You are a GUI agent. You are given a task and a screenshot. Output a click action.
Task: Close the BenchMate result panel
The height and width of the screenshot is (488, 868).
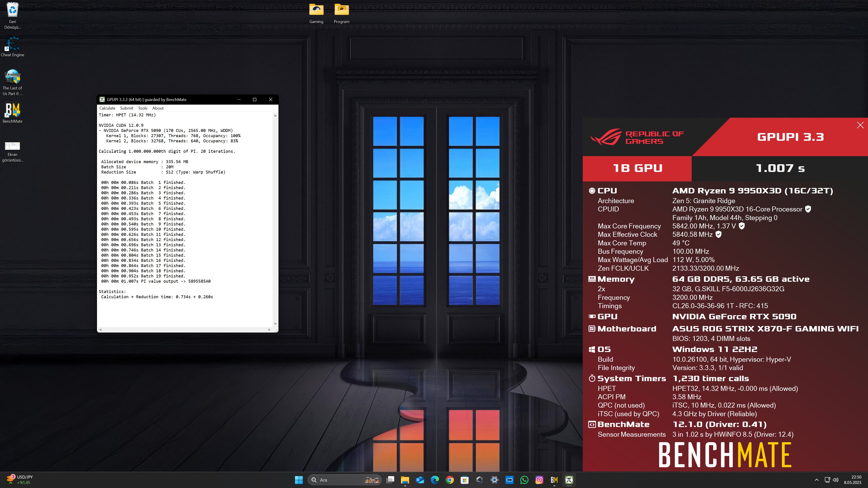(x=860, y=125)
